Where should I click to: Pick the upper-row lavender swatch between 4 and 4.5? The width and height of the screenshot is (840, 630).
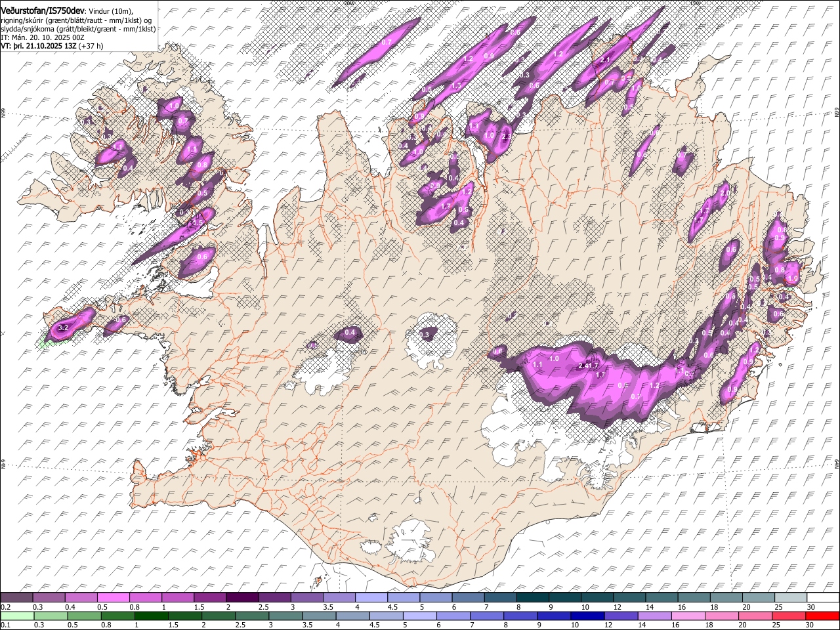[371, 597]
